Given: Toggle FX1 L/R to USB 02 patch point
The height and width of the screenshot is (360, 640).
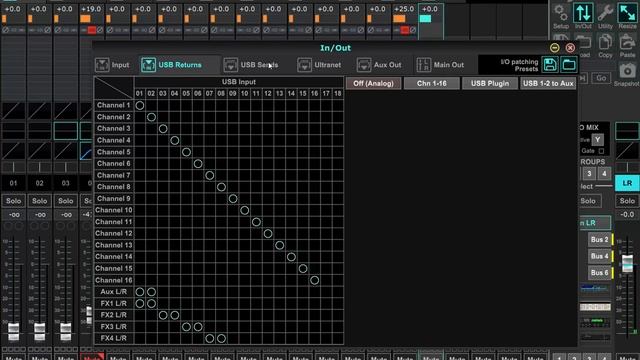Looking at the screenshot, I should pos(151,303).
